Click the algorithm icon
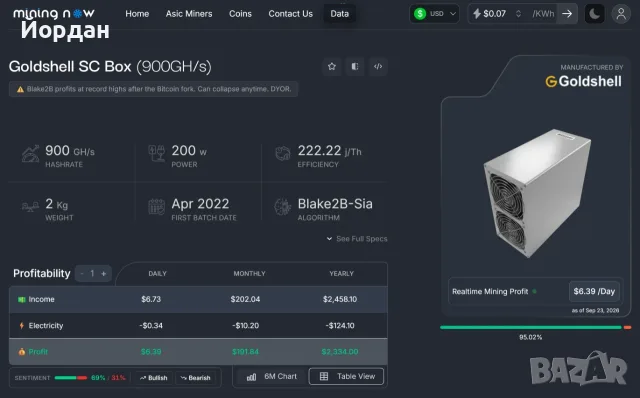 pyautogui.click(x=282, y=207)
